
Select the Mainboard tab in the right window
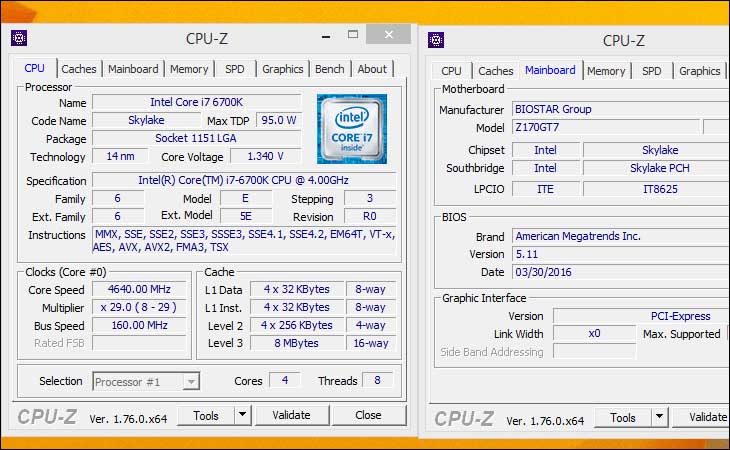coord(550,70)
